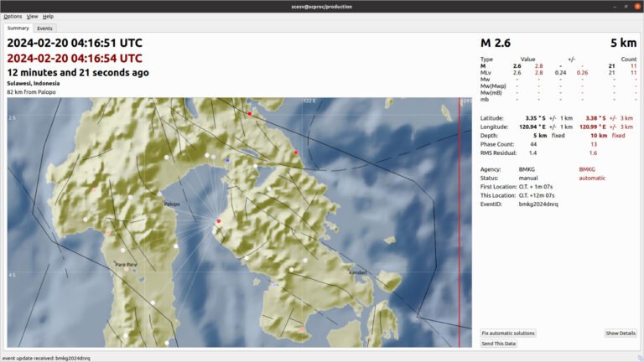Click the Mw(Mwp) magnitude row label

pos(493,86)
